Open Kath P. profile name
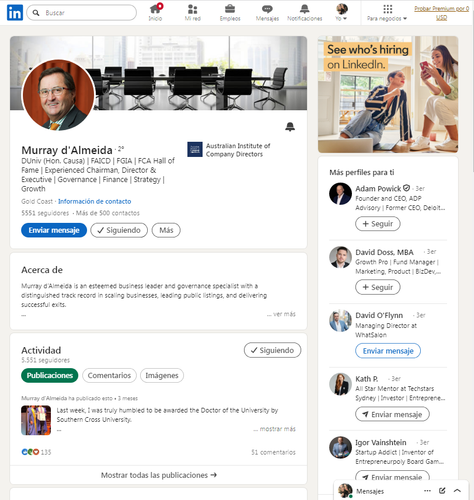Viewport: 474px width, 500px height. [x=367, y=379]
